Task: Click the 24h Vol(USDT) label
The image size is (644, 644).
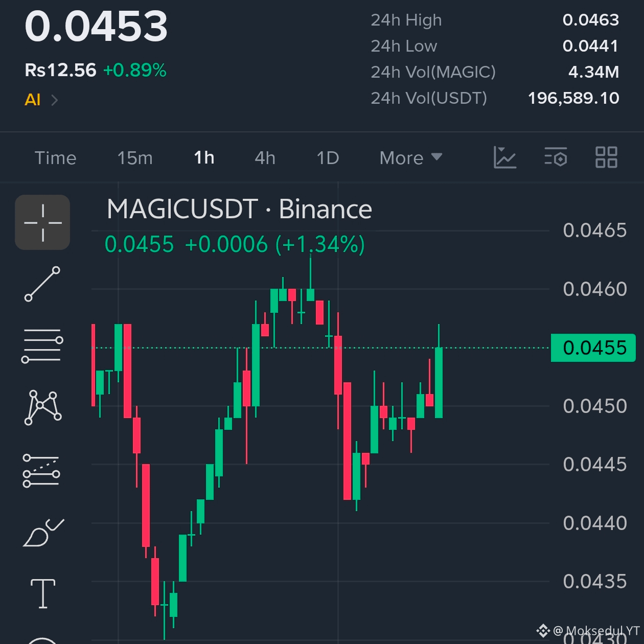Action: 429,98
